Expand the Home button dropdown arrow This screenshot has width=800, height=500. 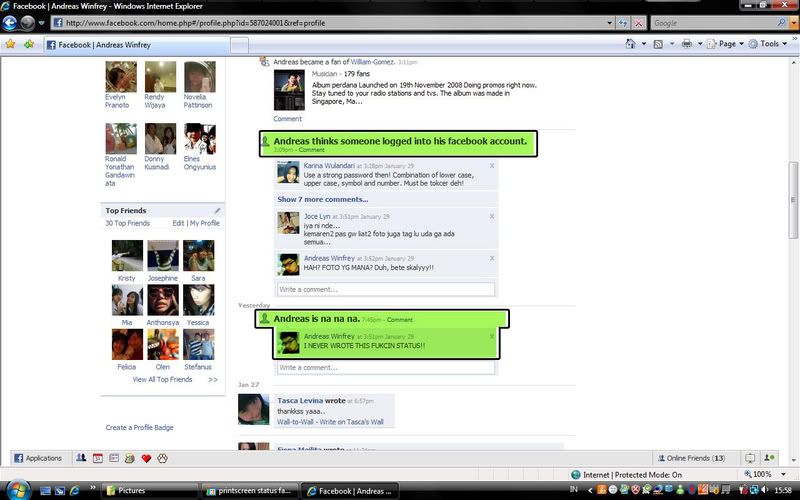click(x=644, y=44)
